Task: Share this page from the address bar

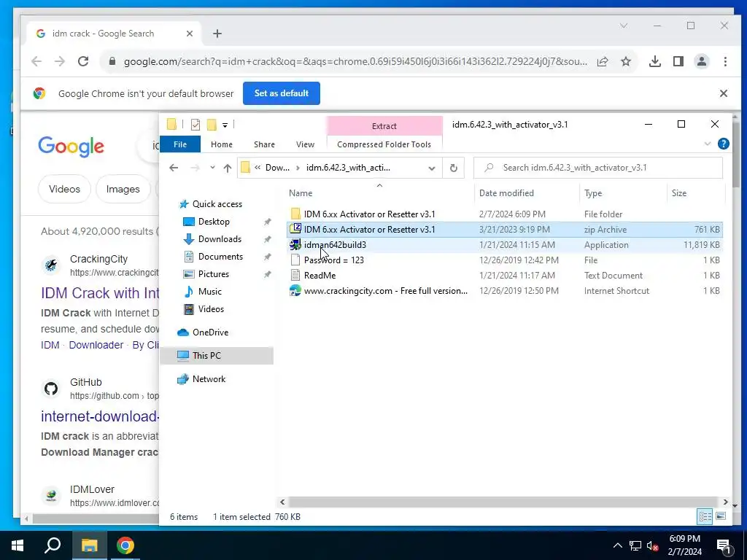Action: (603, 61)
